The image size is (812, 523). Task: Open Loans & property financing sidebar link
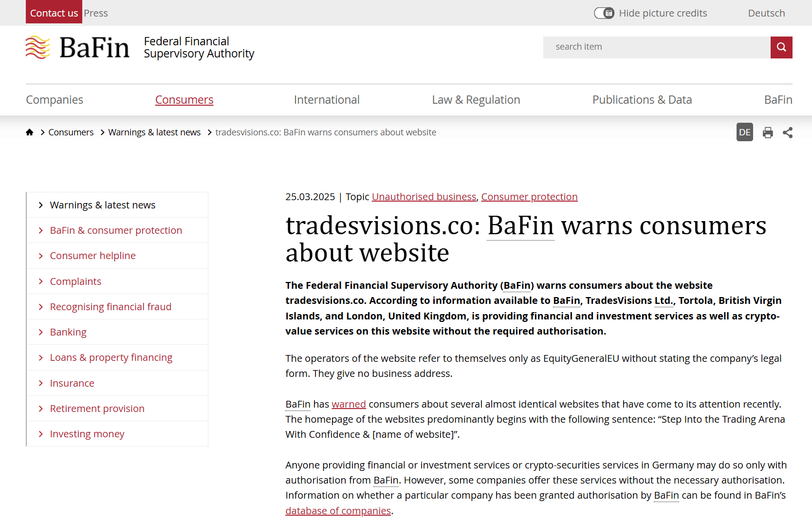pyautogui.click(x=111, y=357)
